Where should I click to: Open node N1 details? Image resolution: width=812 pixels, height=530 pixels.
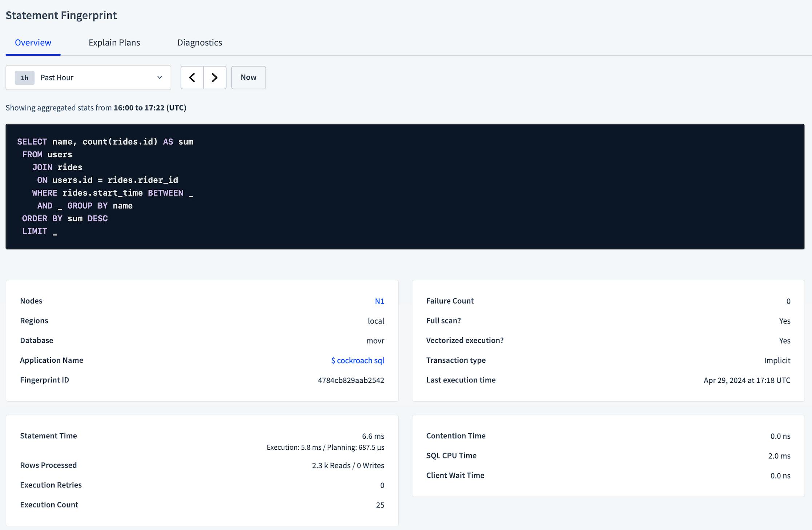pos(379,301)
